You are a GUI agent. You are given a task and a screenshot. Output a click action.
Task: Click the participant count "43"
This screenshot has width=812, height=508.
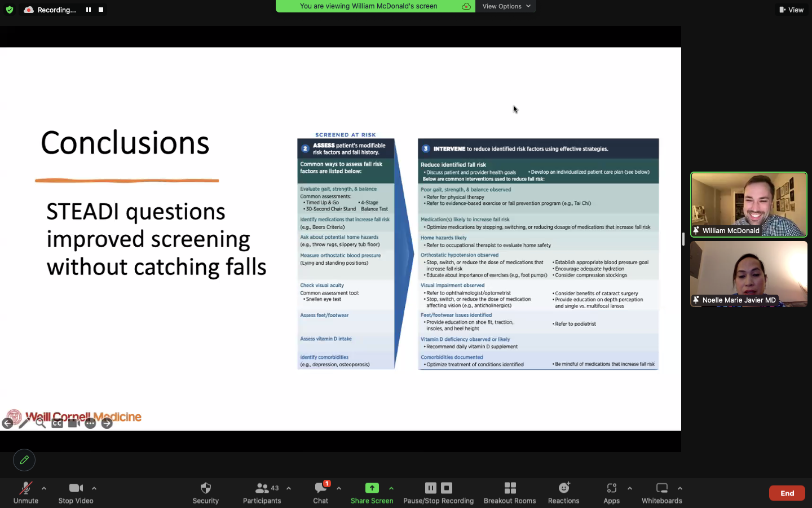tap(275, 488)
